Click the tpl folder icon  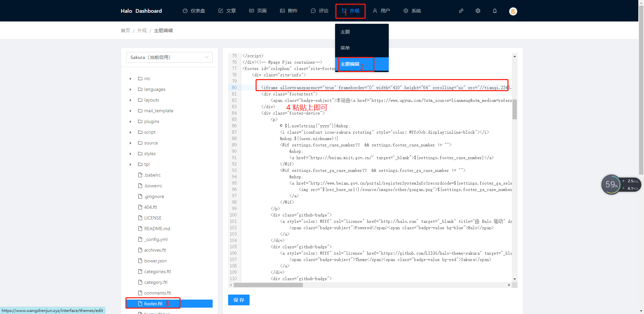coord(140,164)
